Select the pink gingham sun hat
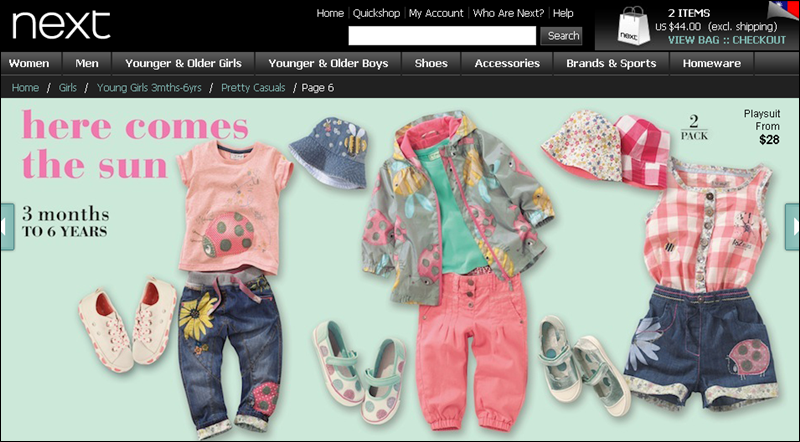800x442 pixels. [644, 152]
